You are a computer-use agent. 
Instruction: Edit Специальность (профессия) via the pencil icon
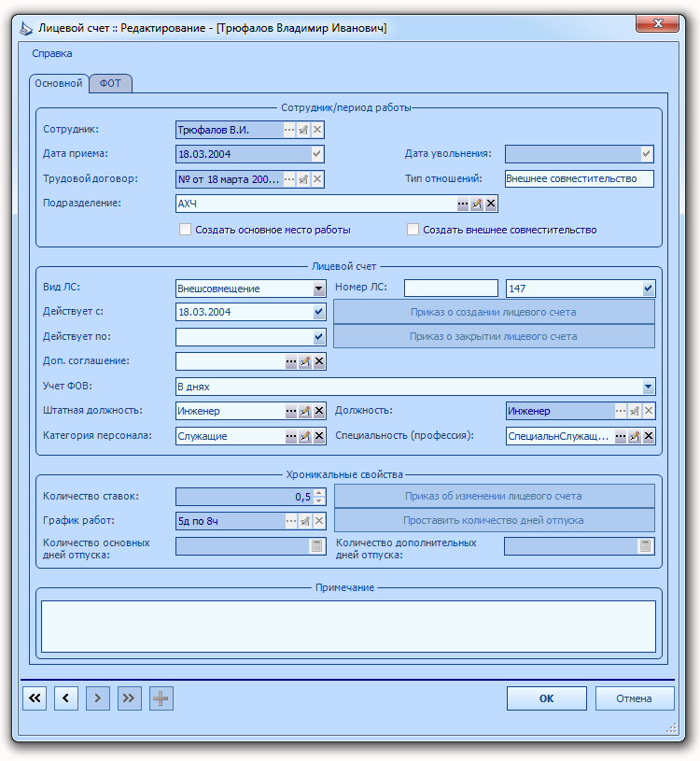pyautogui.click(x=634, y=436)
